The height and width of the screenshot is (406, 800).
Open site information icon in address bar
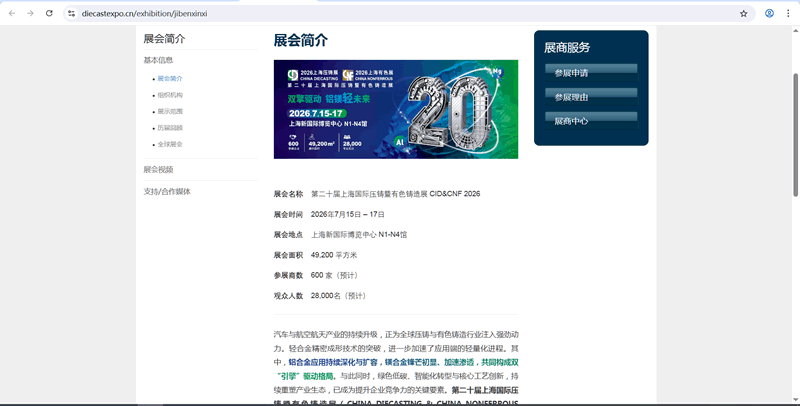point(72,13)
